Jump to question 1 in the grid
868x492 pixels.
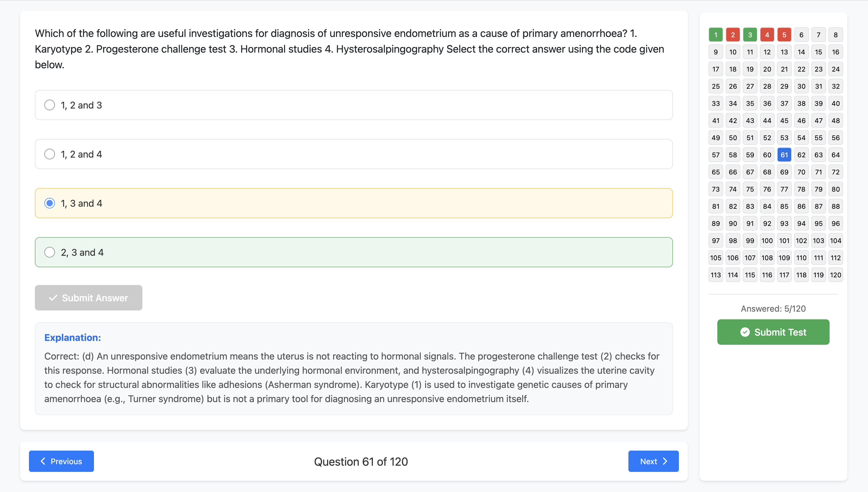tap(716, 35)
